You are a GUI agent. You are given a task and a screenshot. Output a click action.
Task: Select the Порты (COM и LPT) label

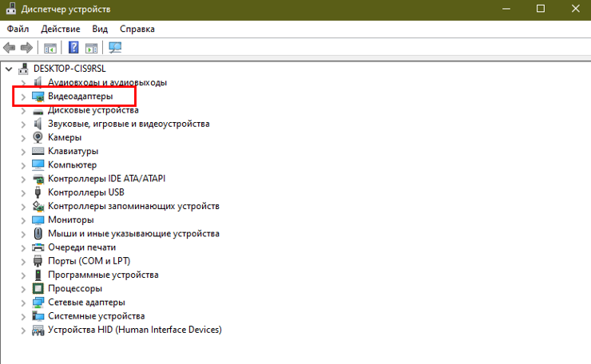coord(89,261)
